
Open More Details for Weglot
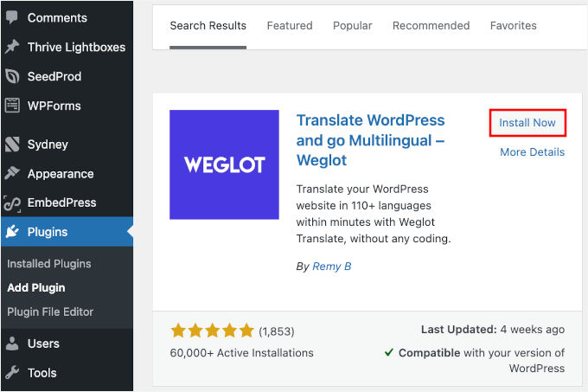click(x=532, y=152)
